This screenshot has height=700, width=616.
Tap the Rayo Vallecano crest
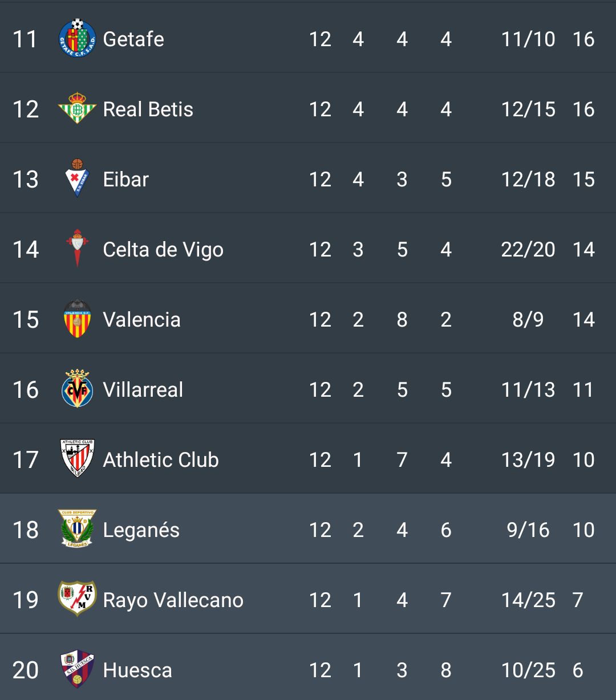tap(77, 600)
